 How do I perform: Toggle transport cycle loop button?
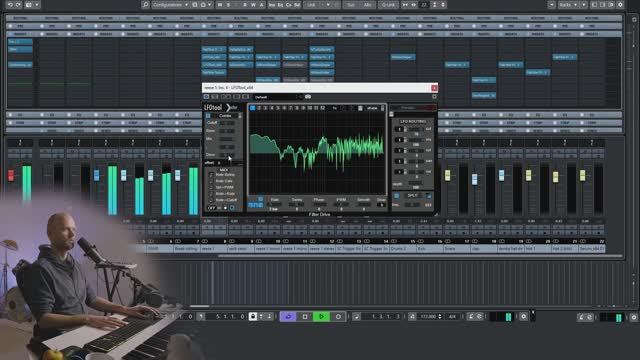[288, 317]
